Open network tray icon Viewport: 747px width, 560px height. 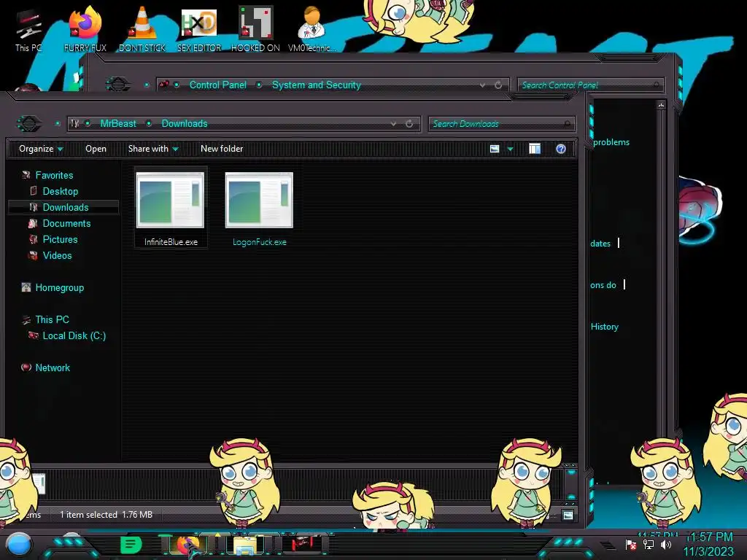[x=648, y=545]
